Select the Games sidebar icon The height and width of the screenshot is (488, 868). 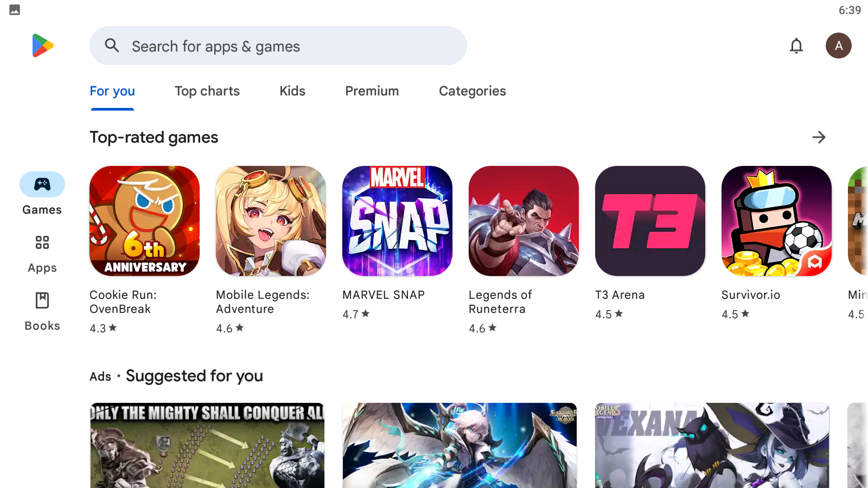click(42, 185)
